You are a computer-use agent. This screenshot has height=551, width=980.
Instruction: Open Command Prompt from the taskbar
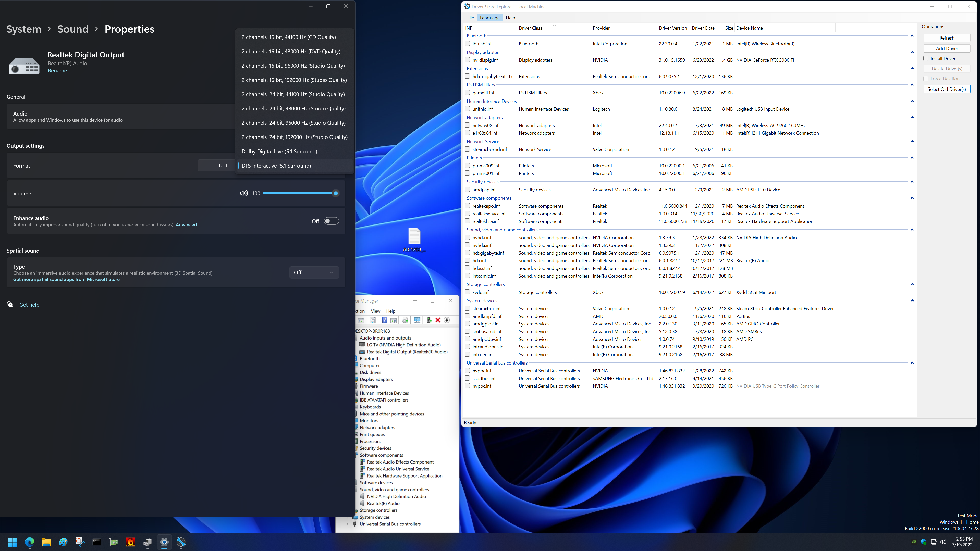pyautogui.click(x=97, y=542)
